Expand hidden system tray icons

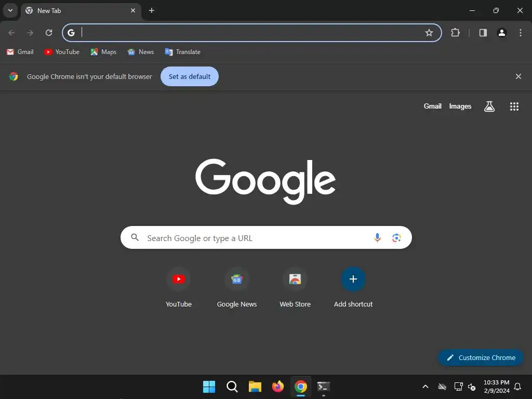425,387
